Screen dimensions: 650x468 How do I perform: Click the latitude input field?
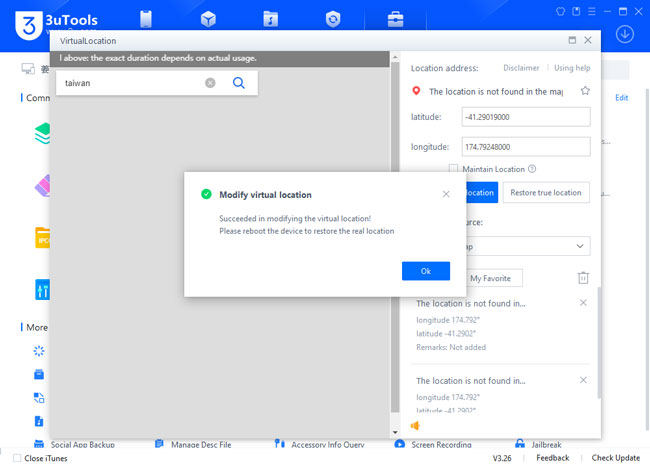(526, 117)
